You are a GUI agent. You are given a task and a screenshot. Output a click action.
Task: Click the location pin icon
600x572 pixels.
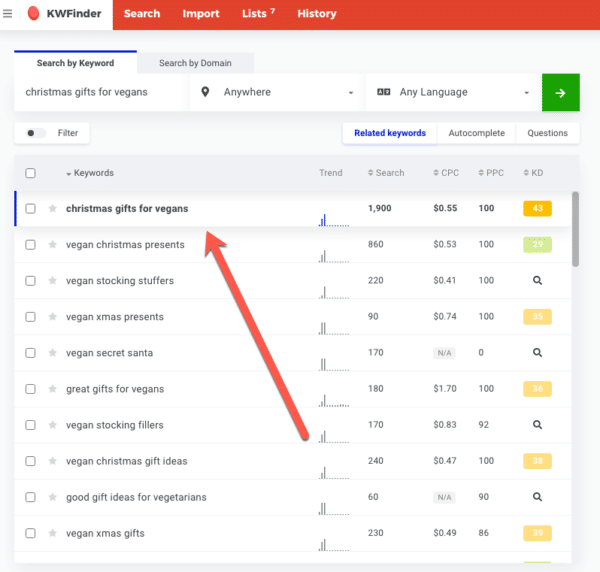[x=205, y=92]
